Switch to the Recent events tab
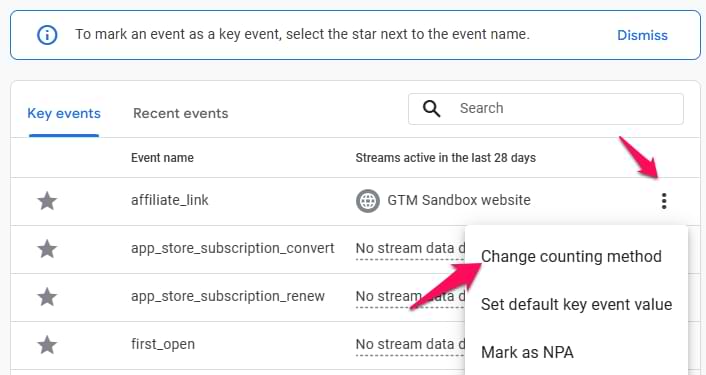 [x=181, y=113]
